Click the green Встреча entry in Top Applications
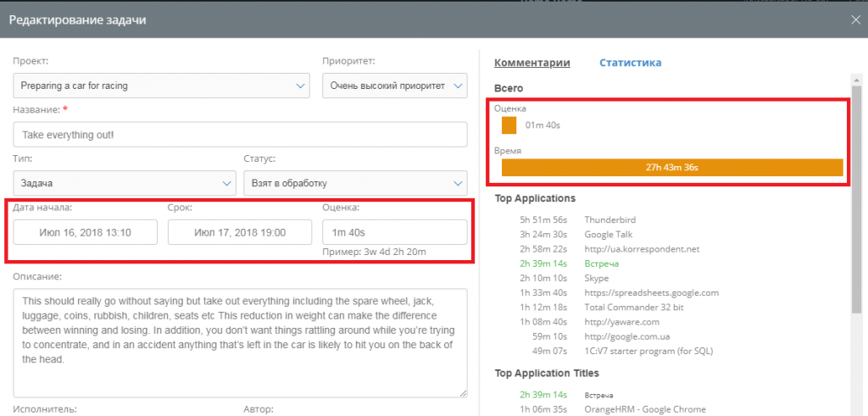 600,263
